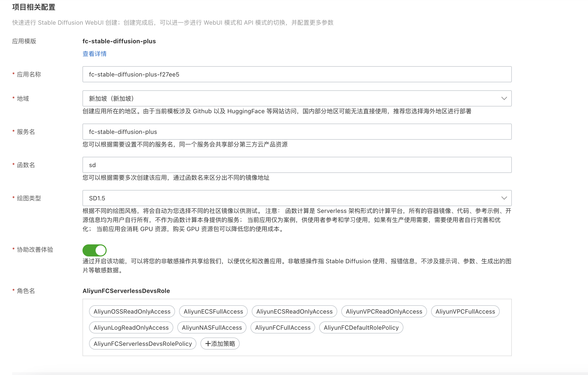The height and width of the screenshot is (375, 588).
Task: Click the 服务名 fc-stable-diffusion-plus field
Action: [x=297, y=132]
